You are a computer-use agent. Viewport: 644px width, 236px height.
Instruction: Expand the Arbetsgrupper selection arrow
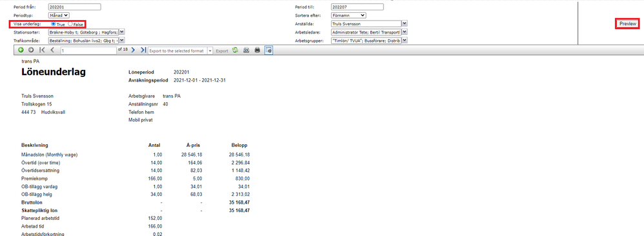pos(405,40)
